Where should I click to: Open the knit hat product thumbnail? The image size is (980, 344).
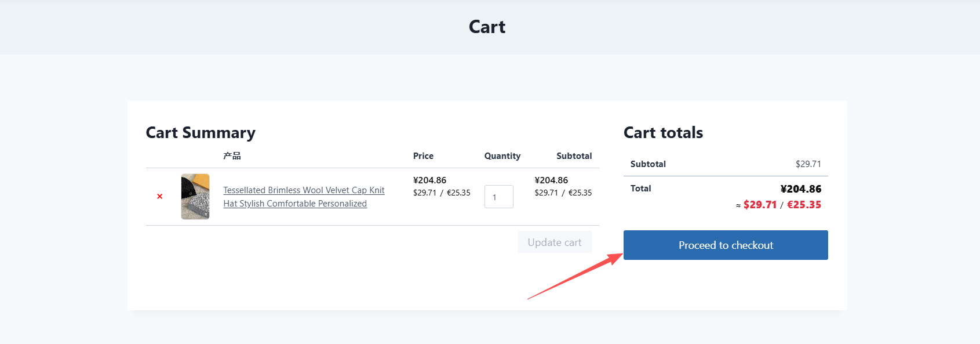click(x=195, y=197)
